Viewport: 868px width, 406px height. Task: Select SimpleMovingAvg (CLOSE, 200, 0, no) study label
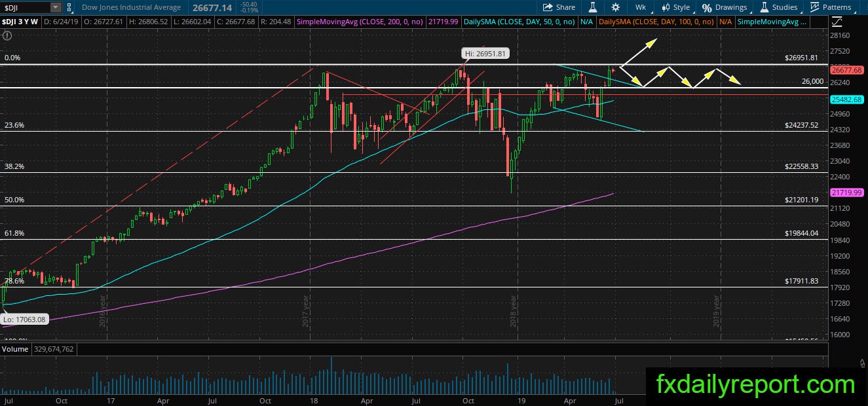(360, 22)
